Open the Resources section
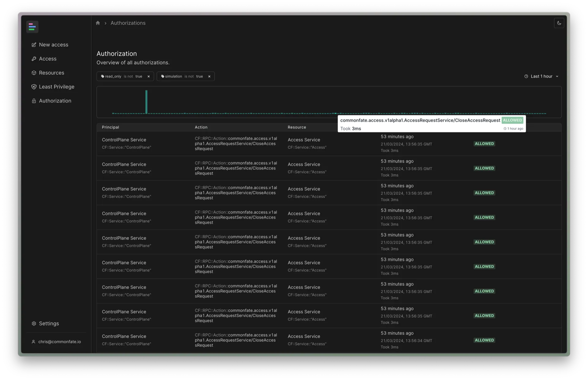This screenshot has height=380, width=588. (51, 72)
